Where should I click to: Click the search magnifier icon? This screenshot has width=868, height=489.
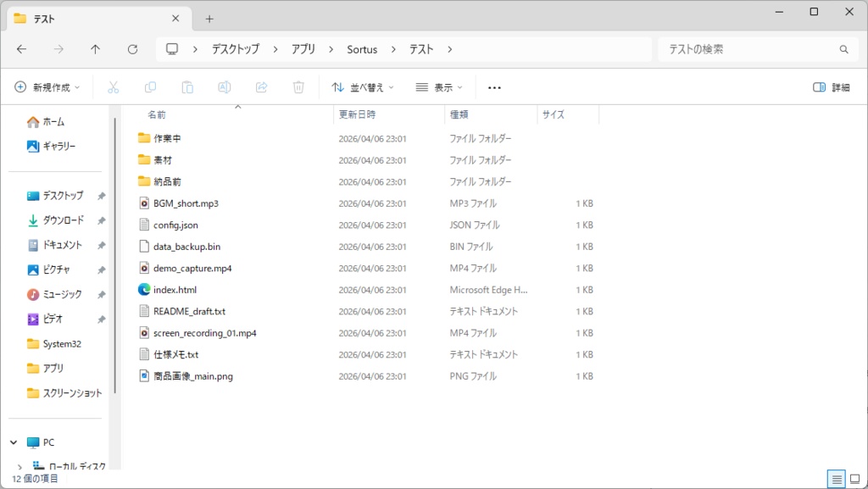pyautogui.click(x=843, y=49)
